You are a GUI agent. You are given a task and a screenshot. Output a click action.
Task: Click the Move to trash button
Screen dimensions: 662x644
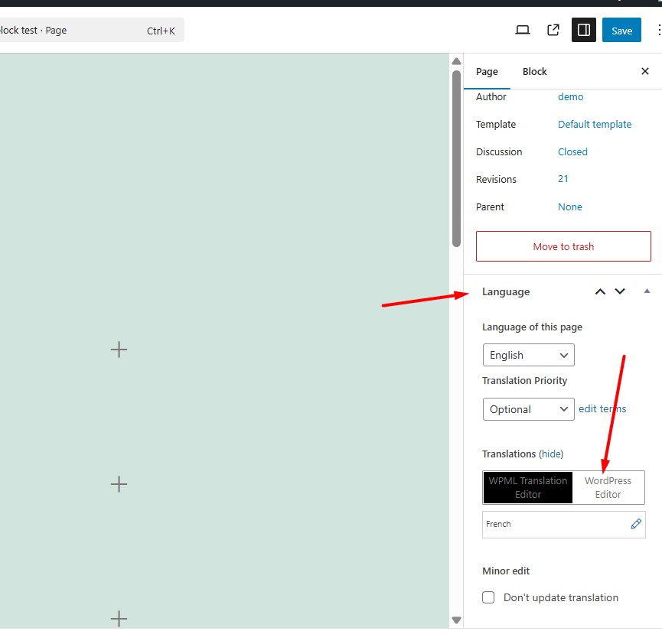point(563,246)
